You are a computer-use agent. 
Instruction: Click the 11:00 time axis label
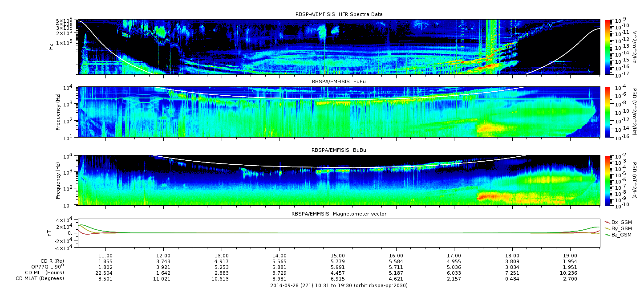point(105,254)
